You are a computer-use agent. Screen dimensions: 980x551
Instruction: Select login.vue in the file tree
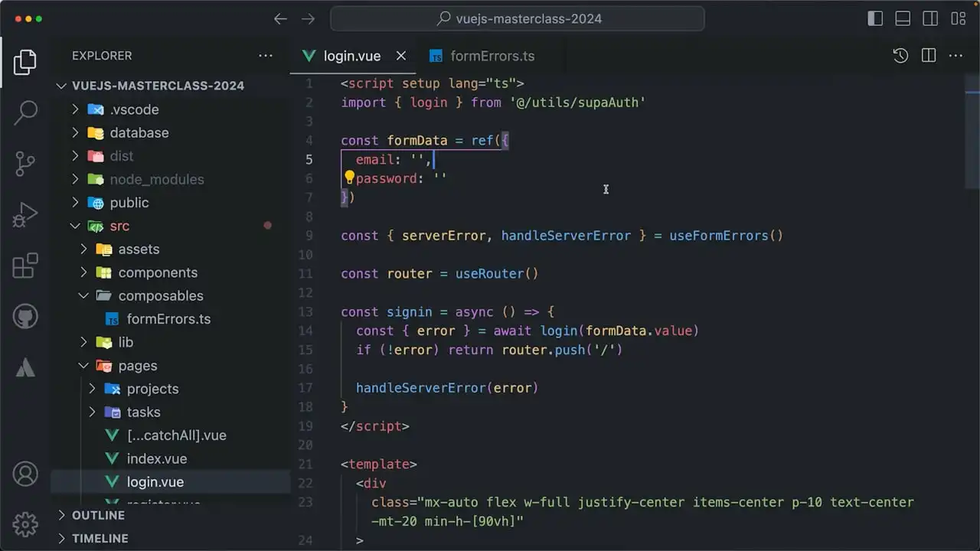click(170, 482)
